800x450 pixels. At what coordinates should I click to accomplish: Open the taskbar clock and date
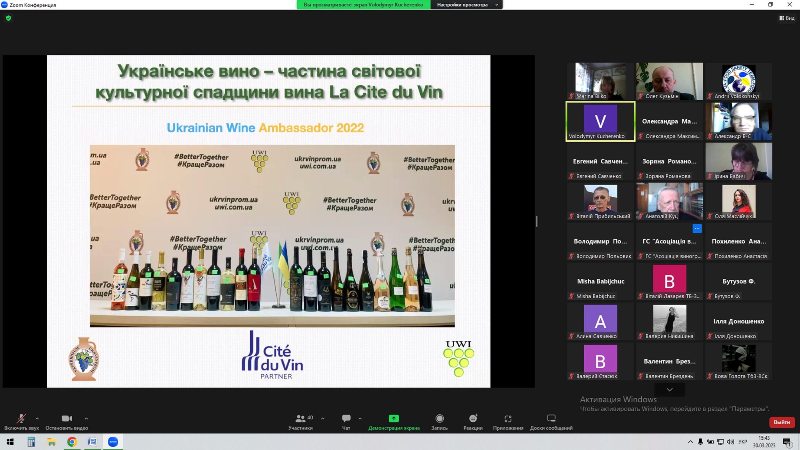tap(764, 442)
